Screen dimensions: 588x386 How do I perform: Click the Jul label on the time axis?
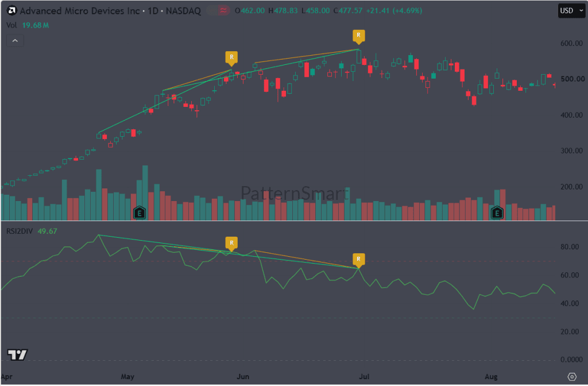tap(364, 377)
